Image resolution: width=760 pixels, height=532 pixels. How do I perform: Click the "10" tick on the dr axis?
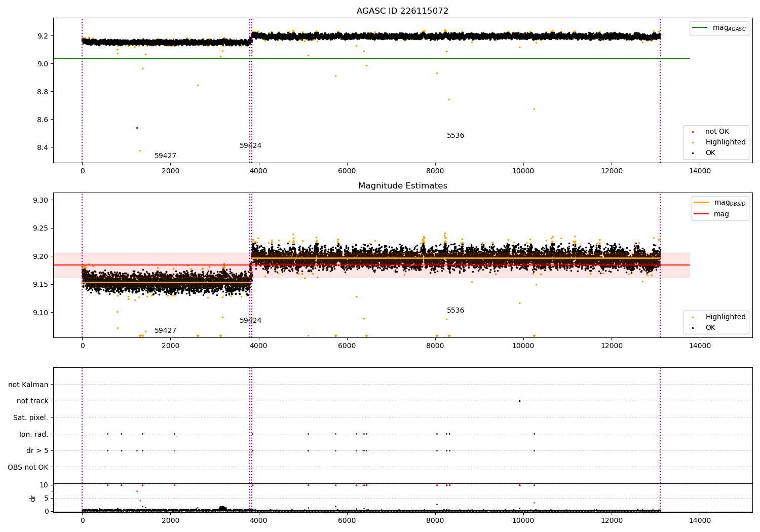tap(44, 485)
